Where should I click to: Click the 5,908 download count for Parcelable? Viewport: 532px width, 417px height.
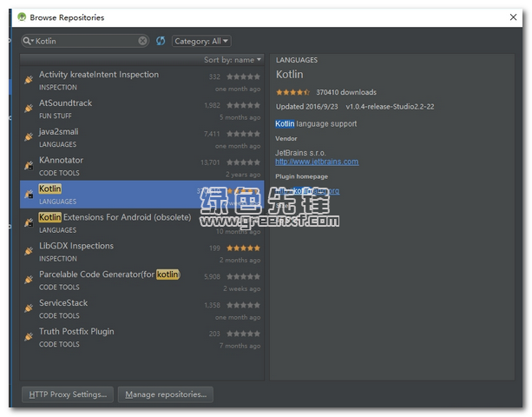coord(212,276)
